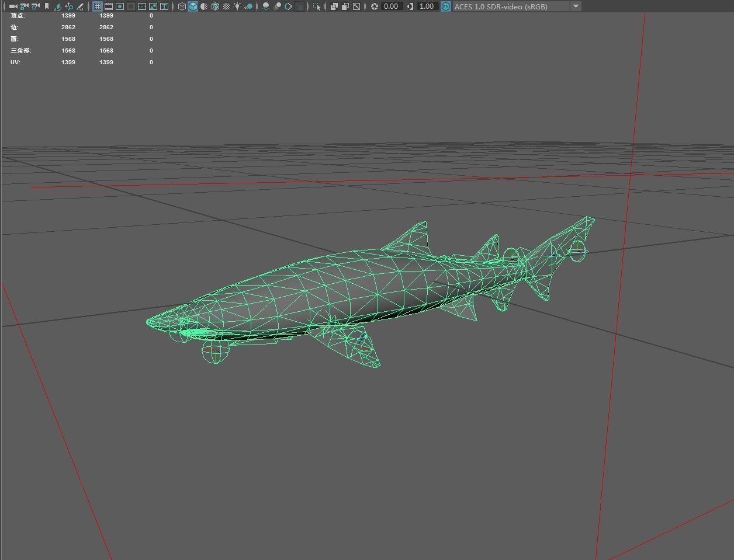This screenshot has width=734, height=560.
Task: Toggle the Safe Title icon
Action: 164,6
